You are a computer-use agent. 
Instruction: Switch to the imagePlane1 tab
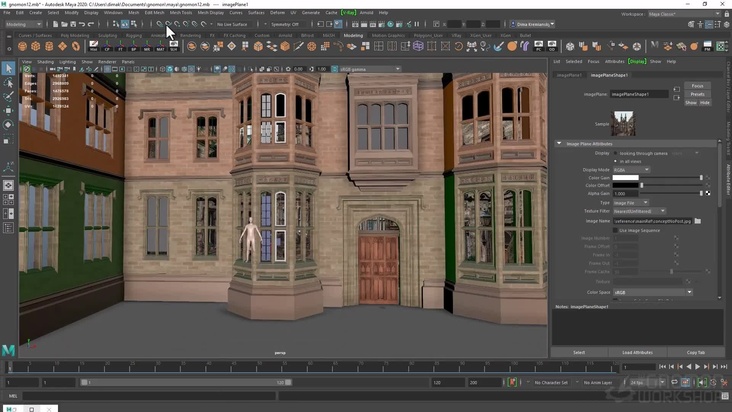pos(569,75)
